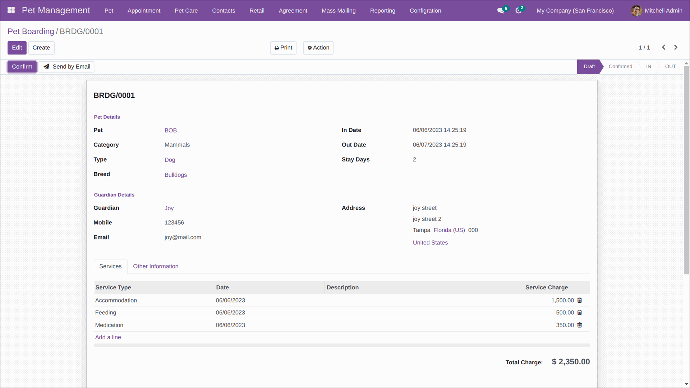Screen dimensions: 690x388
Task: Select the Feeding service row
Action: (342, 313)
